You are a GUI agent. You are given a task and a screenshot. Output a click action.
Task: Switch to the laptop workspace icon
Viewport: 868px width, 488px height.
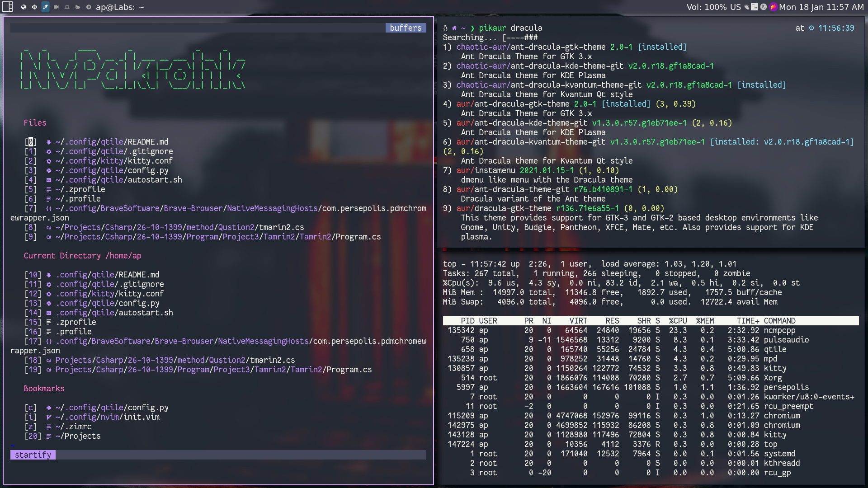67,7
